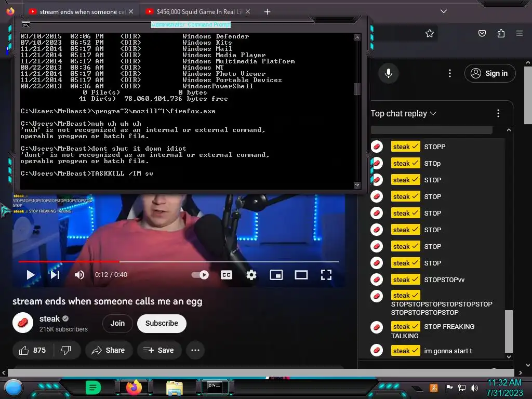This screenshot has height=399, width=532.
Task: Click the orange tray application icon
Action: pyautogui.click(x=434, y=388)
